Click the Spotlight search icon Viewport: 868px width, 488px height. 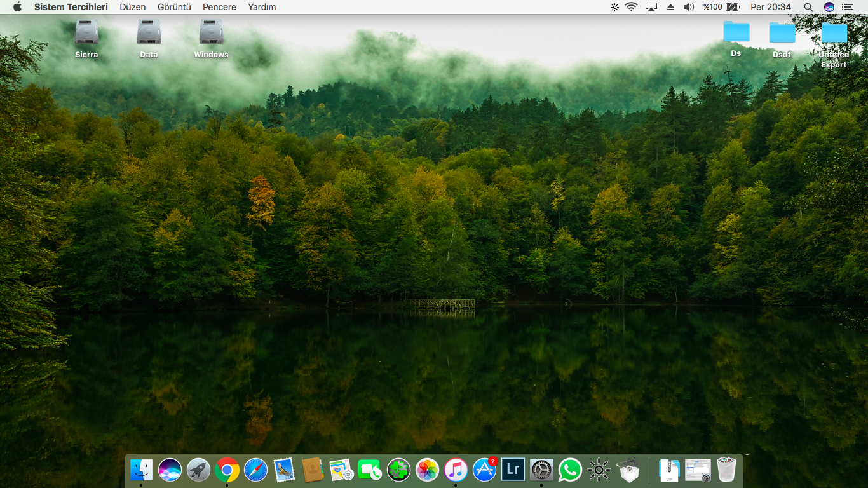808,7
